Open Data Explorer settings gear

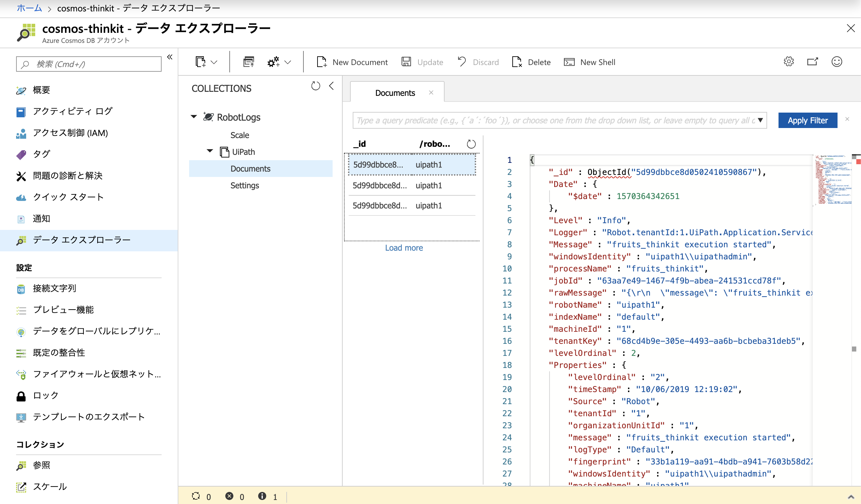tap(789, 62)
